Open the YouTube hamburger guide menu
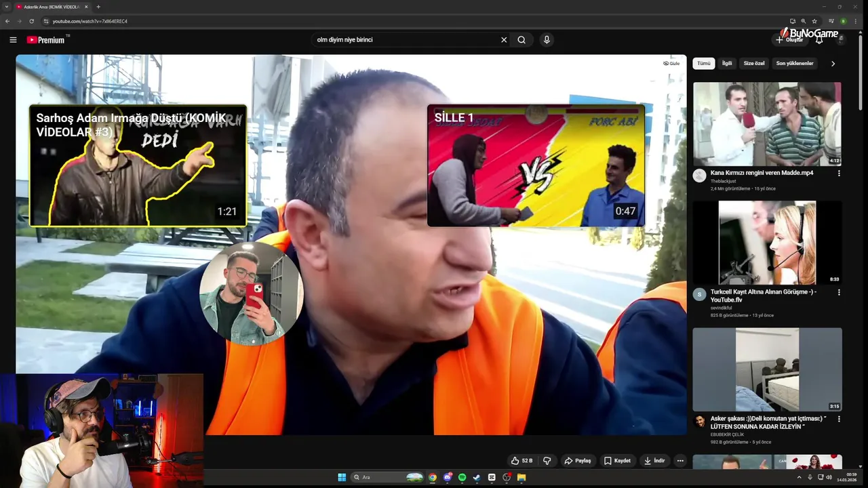Viewport: 868px width, 488px height. pyautogui.click(x=13, y=40)
